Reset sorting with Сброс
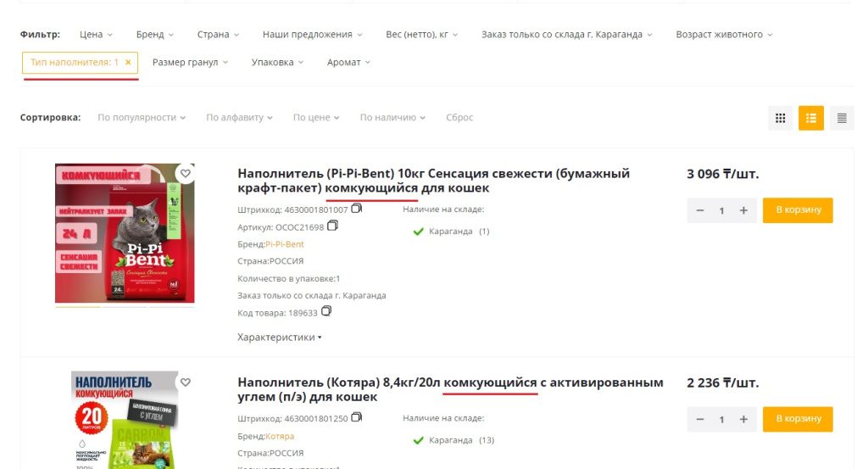Image resolution: width=868 pixels, height=469 pixels. 459,117
